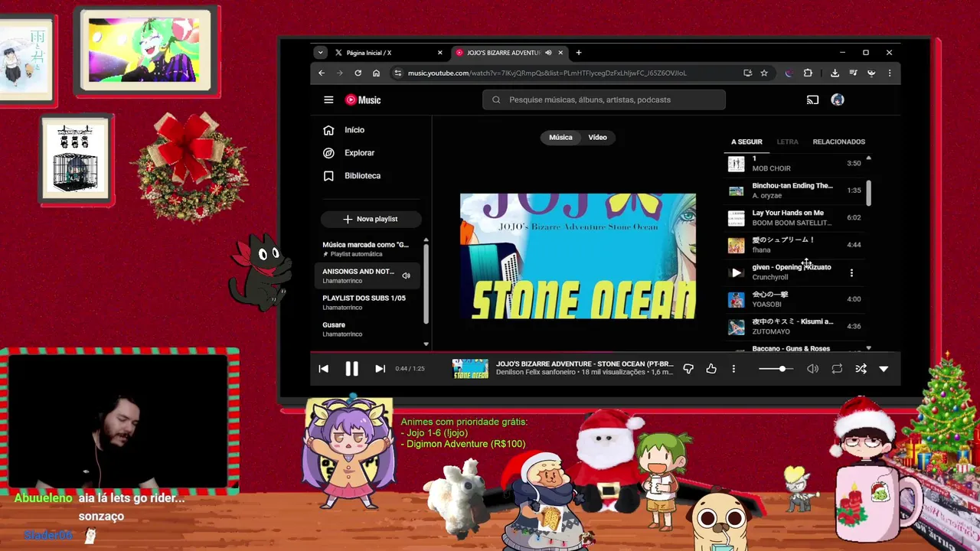Close the Página Inicial / X tab
The image size is (980, 551).
439,53
